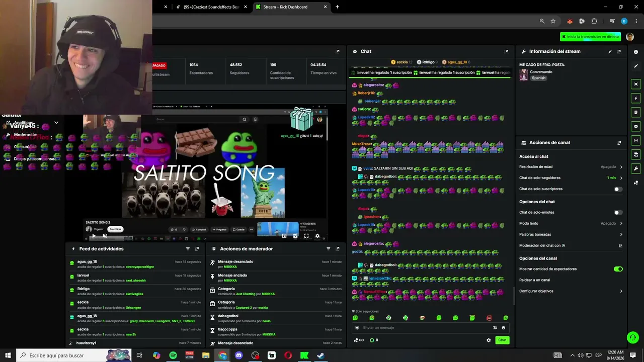Collapse the Analíticas overlay chevron
This screenshot has width=644, height=362.
coord(56,123)
